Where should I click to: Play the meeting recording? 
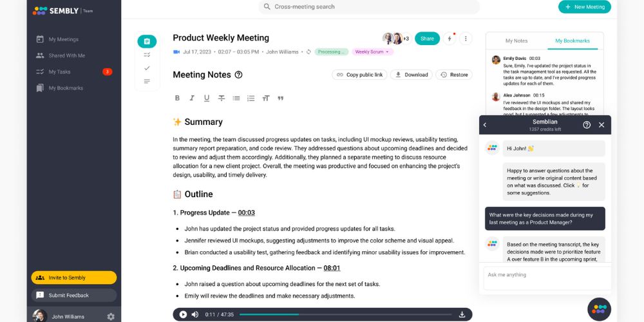coord(183,315)
